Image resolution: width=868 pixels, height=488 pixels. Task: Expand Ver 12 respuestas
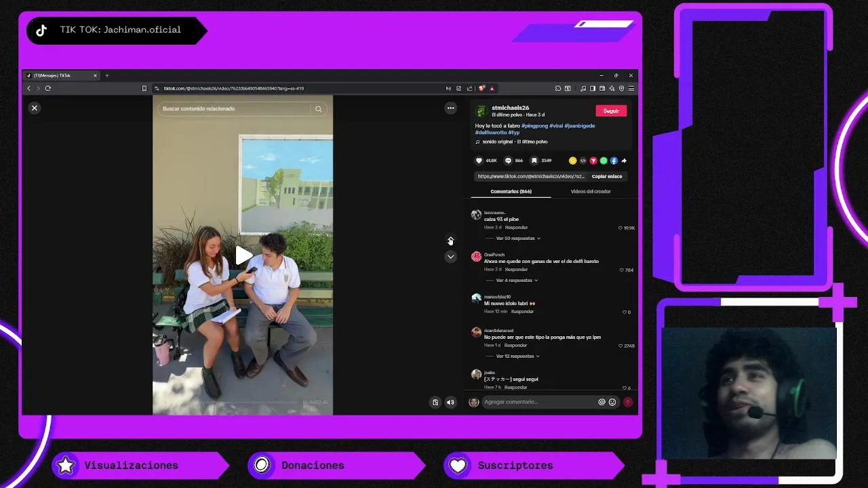click(518, 357)
